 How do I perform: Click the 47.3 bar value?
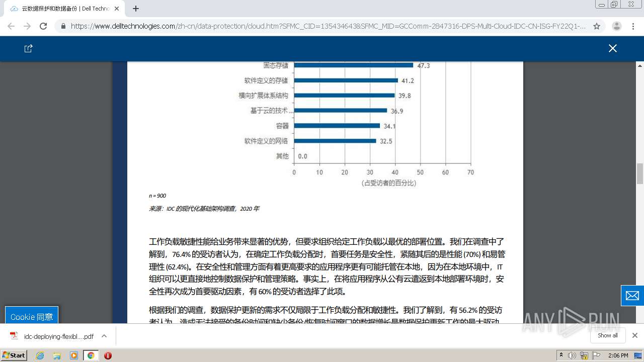(424, 66)
